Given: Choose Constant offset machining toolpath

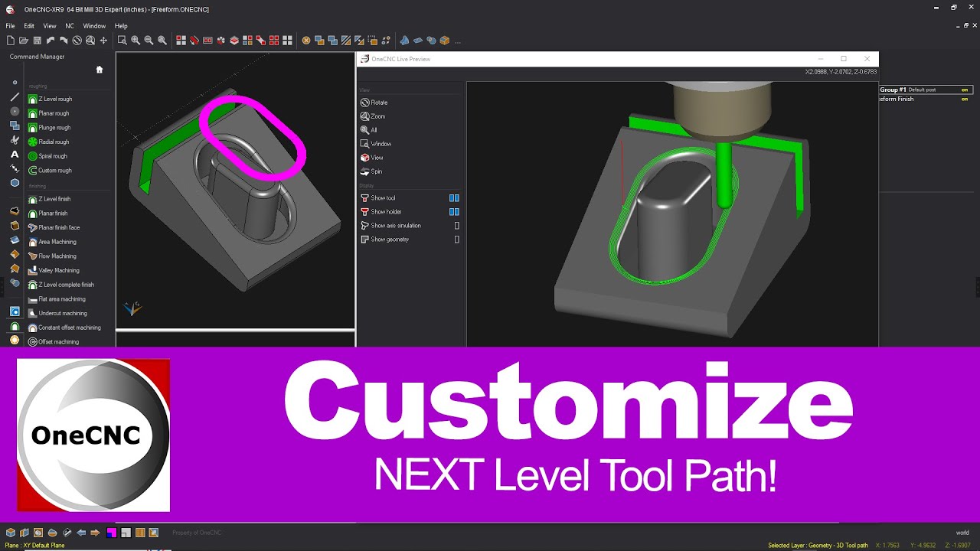Looking at the screenshot, I should point(65,328).
